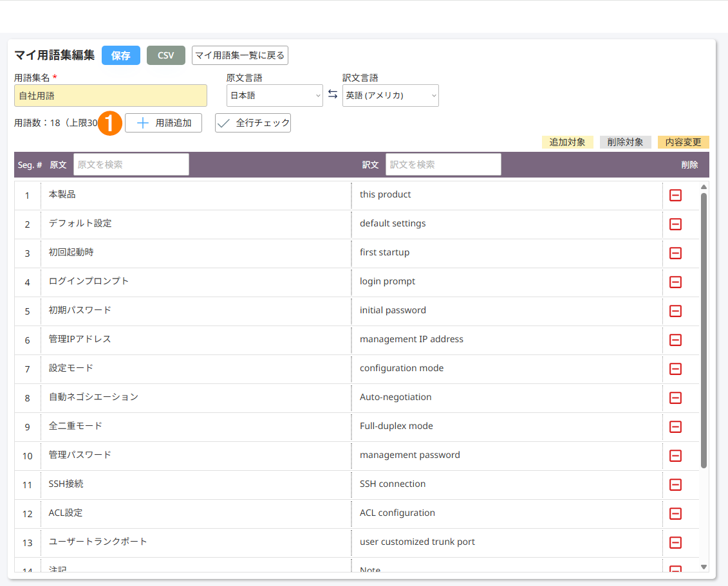Select source cell ログインプロンプト
This screenshot has height=586, width=728.
click(196, 282)
